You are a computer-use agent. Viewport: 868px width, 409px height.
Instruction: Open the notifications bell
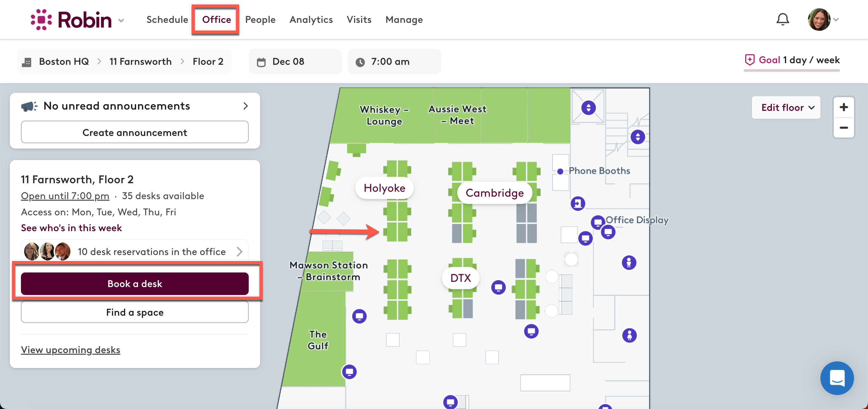[x=782, y=20]
